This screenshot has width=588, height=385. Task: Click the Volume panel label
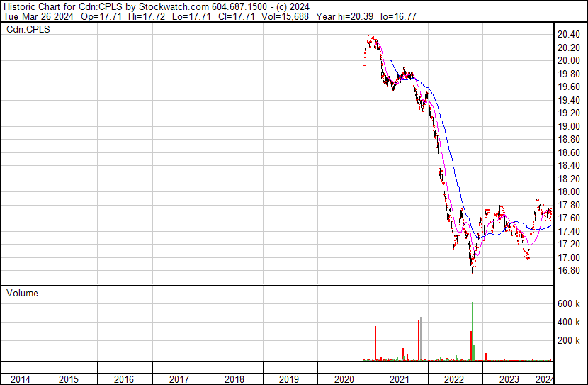tap(24, 293)
